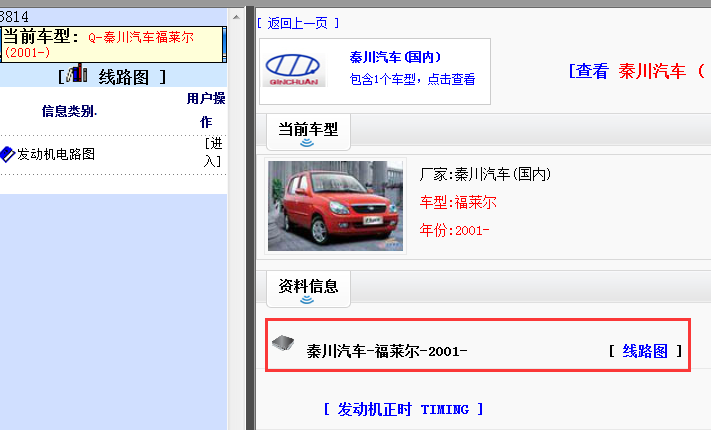
Task: Click the Qinchuan brand logo
Action: (x=293, y=70)
